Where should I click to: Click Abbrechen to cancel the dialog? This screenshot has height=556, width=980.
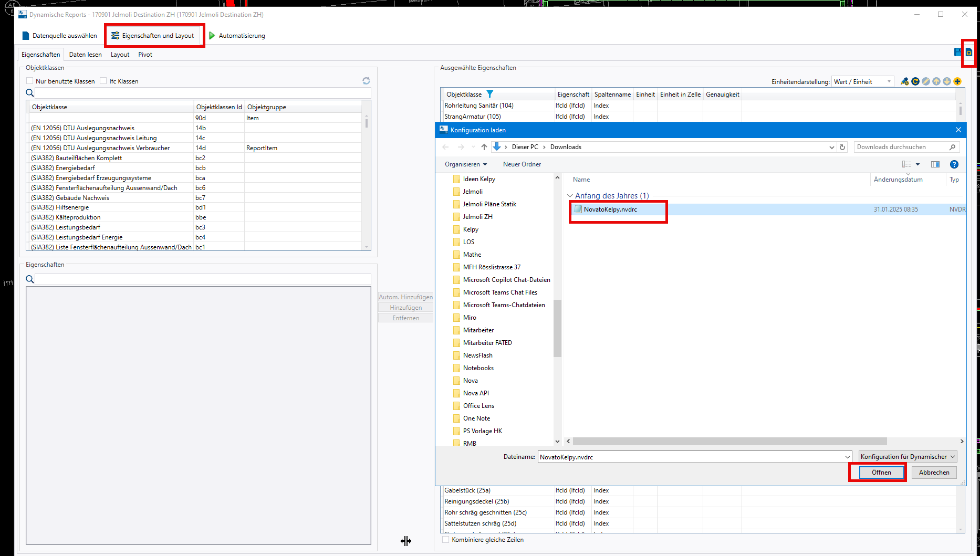pyautogui.click(x=934, y=473)
